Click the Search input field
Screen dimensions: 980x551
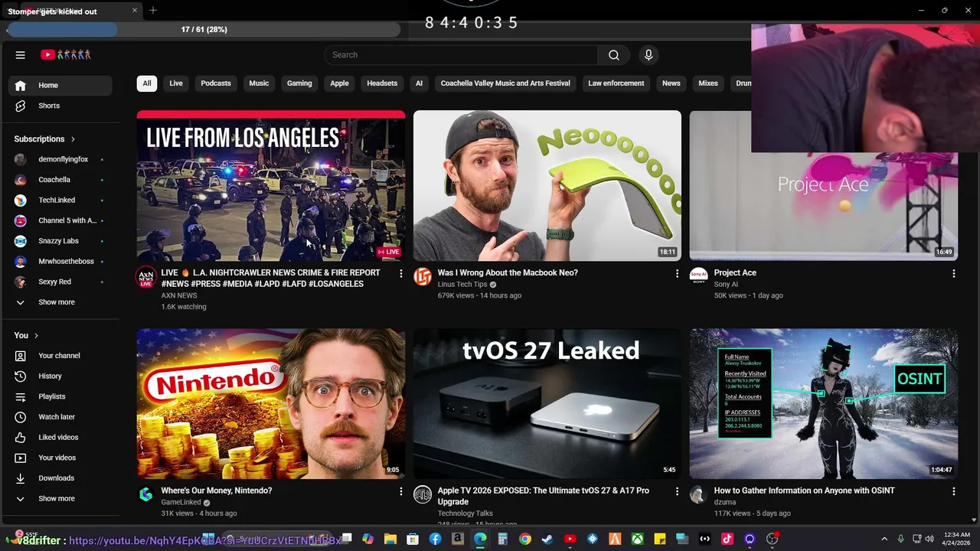pos(461,55)
